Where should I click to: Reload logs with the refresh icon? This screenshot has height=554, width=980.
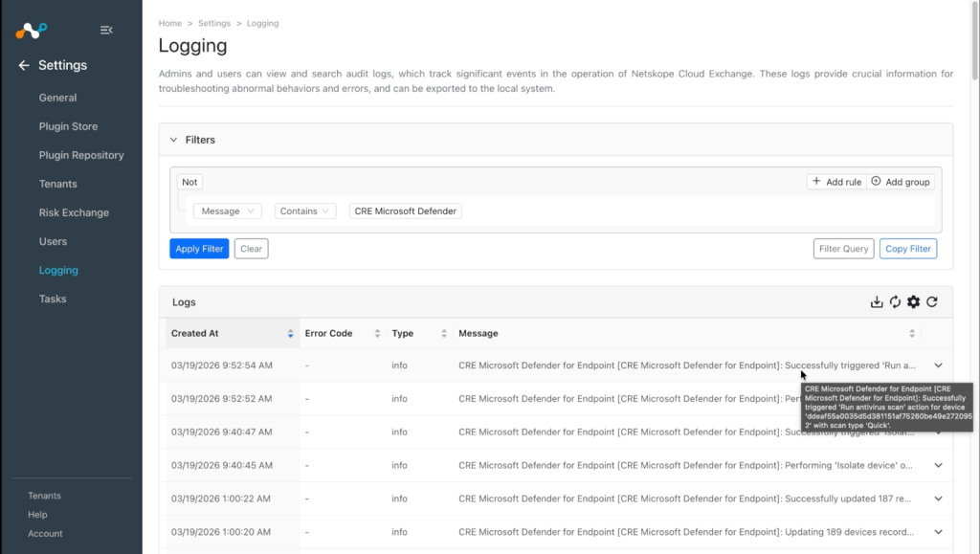(932, 302)
